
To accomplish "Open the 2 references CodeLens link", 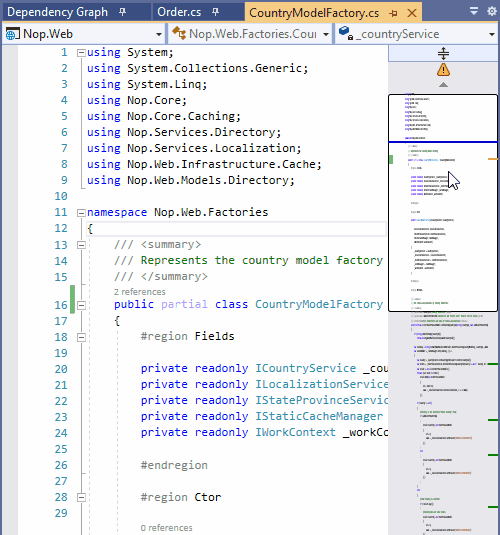I will pos(140,292).
